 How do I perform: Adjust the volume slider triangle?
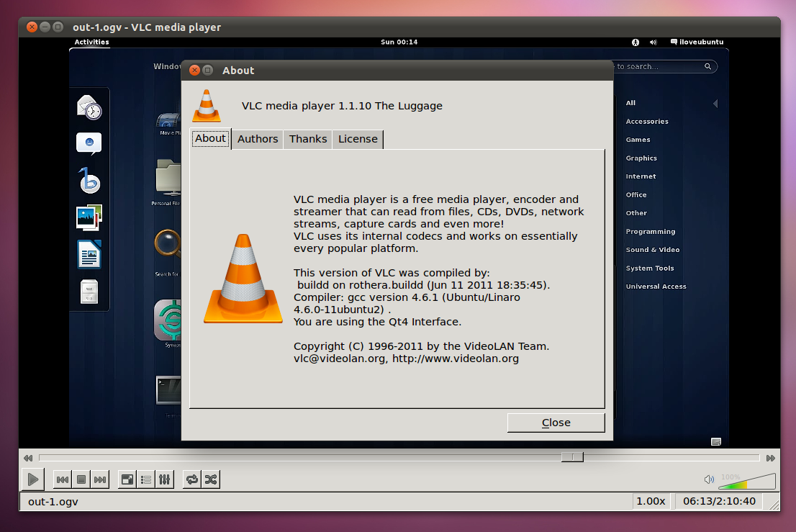(x=747, y=481)
